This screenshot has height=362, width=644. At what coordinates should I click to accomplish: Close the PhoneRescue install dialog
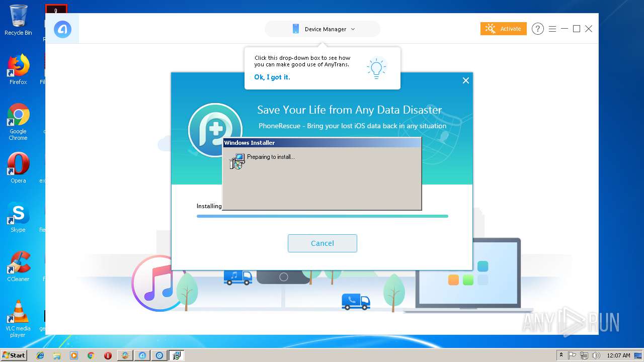coord(466,80)
